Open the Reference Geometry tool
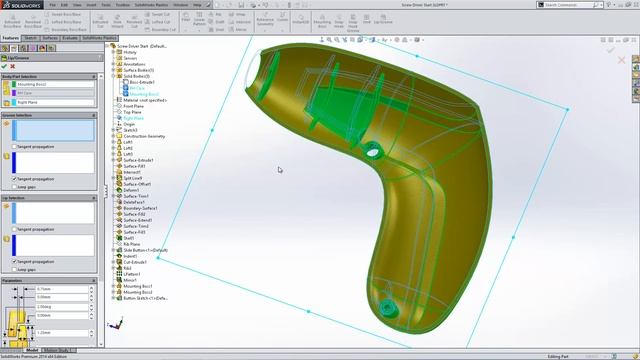Image resolution: width=640 pixels, height=360 pixels. pyautogui.click(x=265, y=20)
